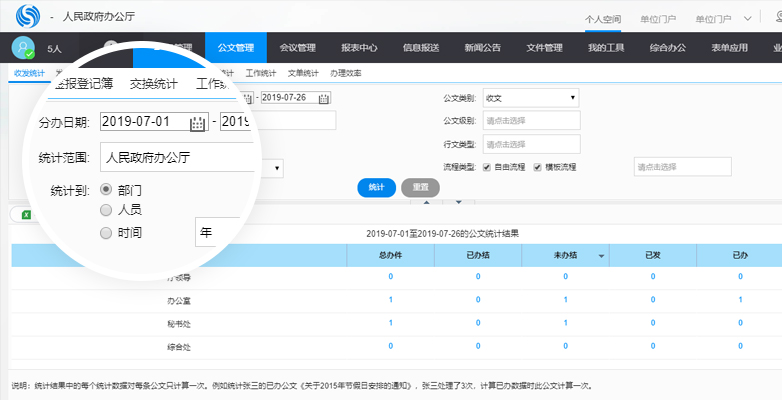The height and width of the screenshot is (400, 782).
Task: Click the blue 统计 button
Action: pyautogui.click(x=376, y=187)
